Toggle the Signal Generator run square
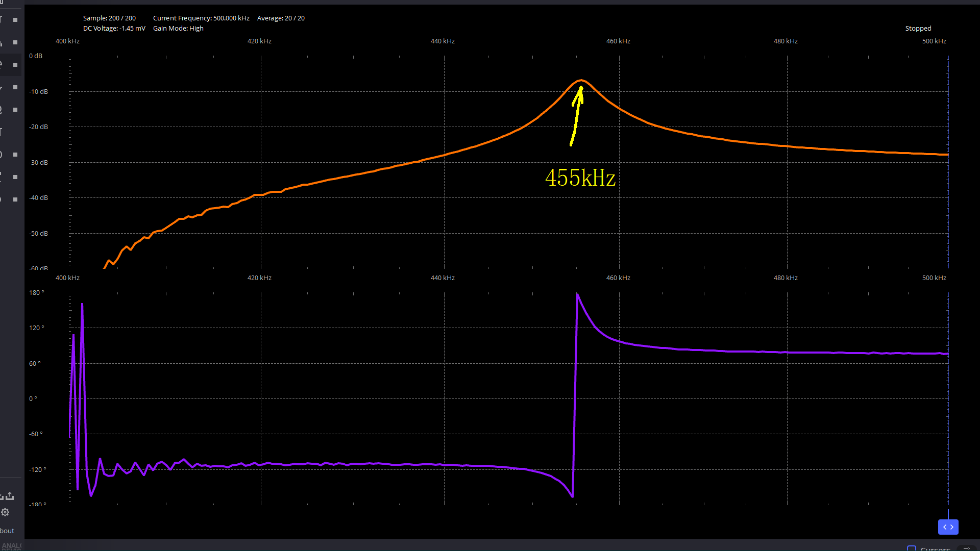 [15, 87]
